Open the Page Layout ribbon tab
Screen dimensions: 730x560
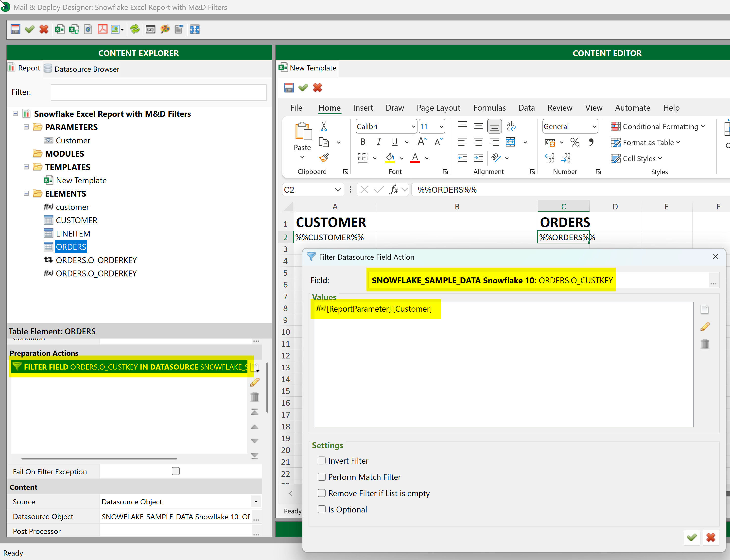[438, 108]
